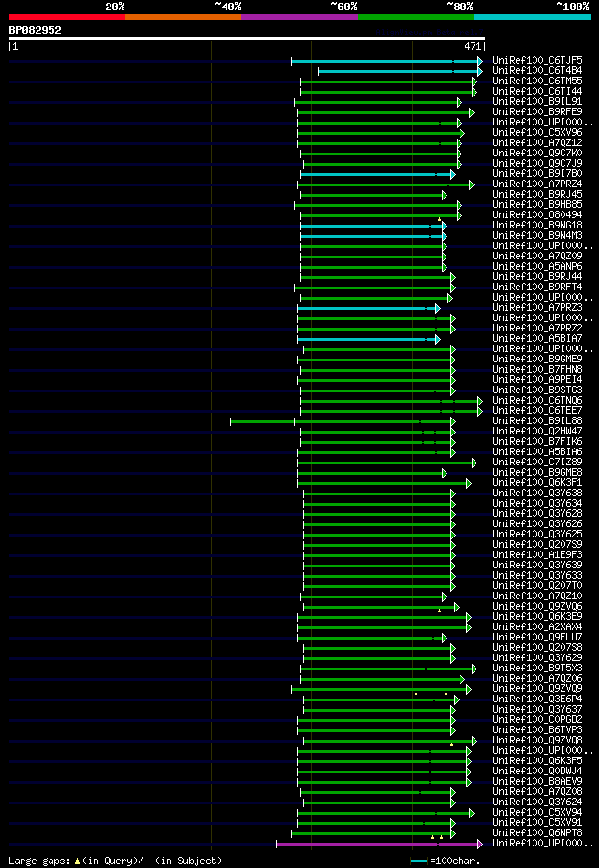The image size is (599, 868).
Task: Select the UniRef100_B9NG18 label
Action: (x=537, y=226)
